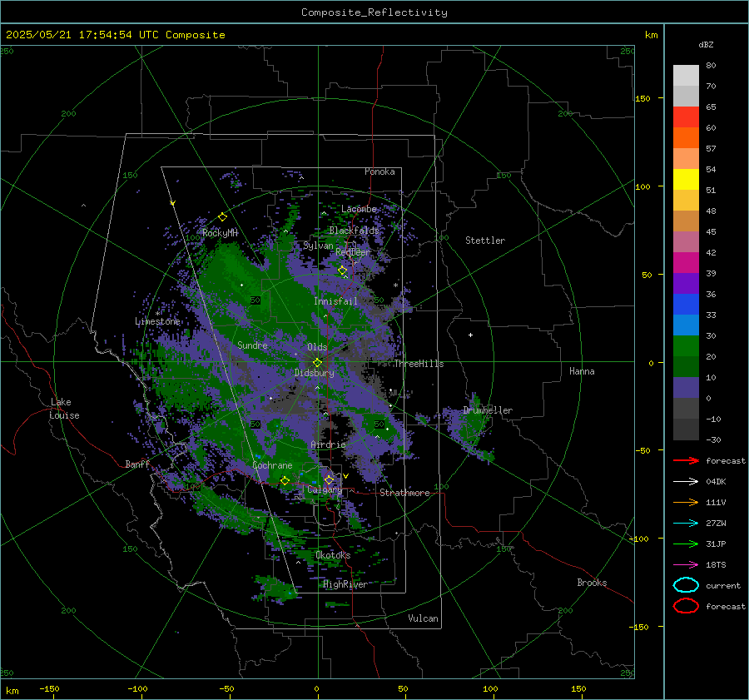Viewport: 749px width, 700px height.
Task: Click the 'RockyMH' map label
Action: point(220,233)
